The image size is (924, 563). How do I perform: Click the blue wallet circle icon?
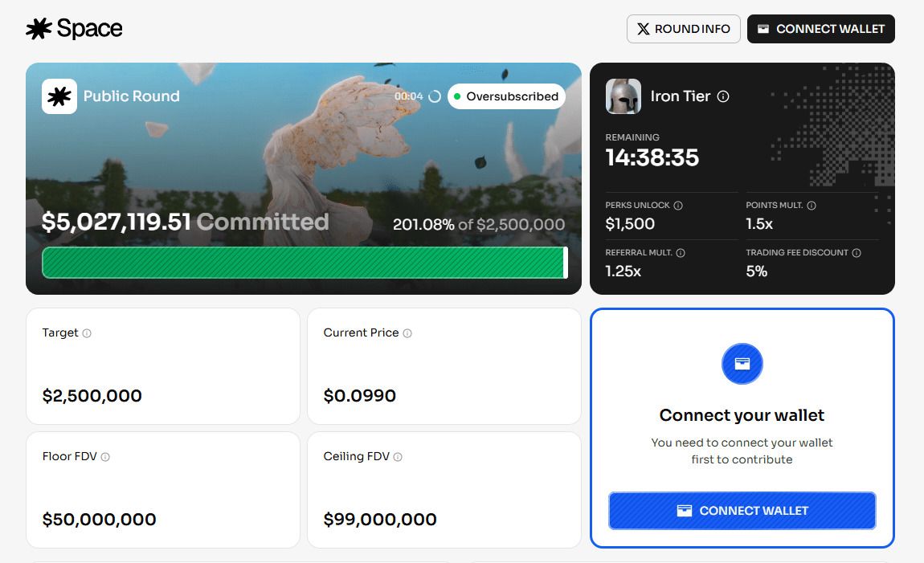pyautogui.click(x=742, y=364)
